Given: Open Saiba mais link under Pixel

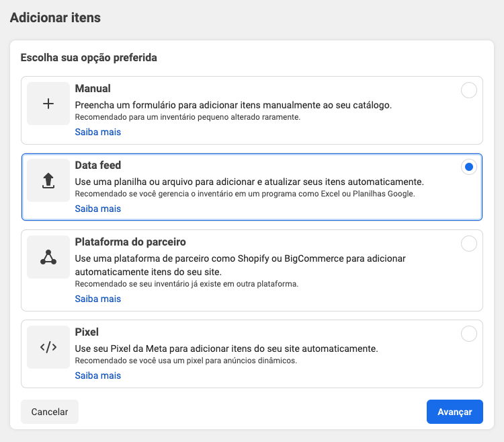Looking at the screenshot, I should point(97,375).
